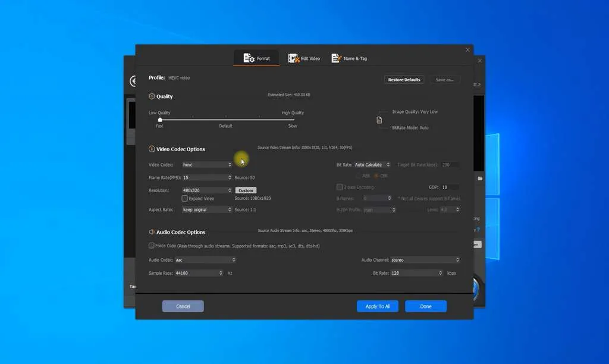
Task: Enable Force Copy audio pass-through
Action: (x=152, y=245)
